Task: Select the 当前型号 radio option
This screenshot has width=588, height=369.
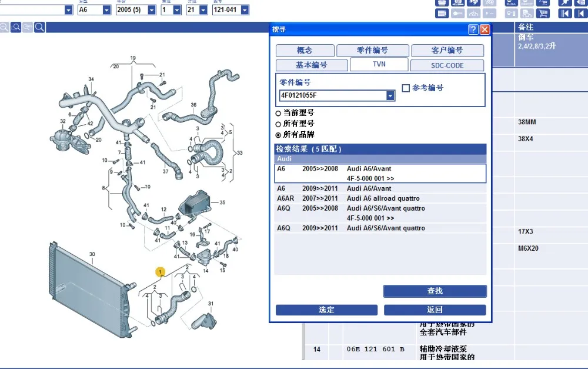Action: point(278,113)
